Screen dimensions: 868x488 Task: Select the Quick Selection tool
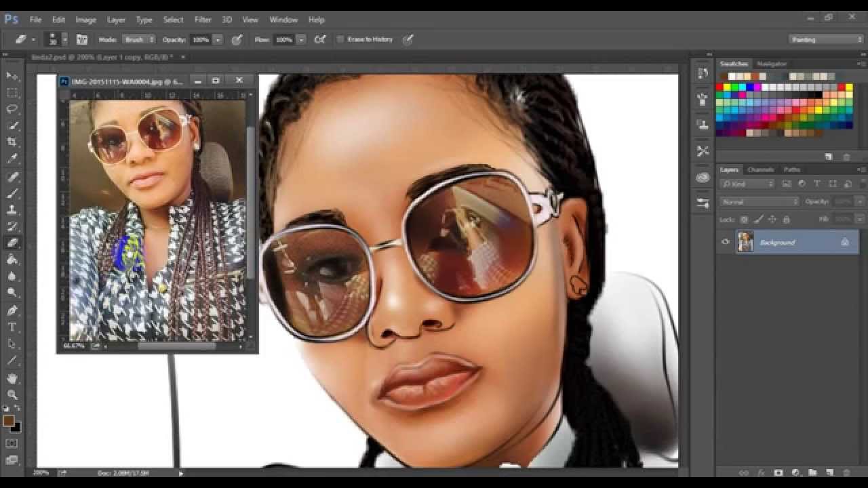(12, 126)
